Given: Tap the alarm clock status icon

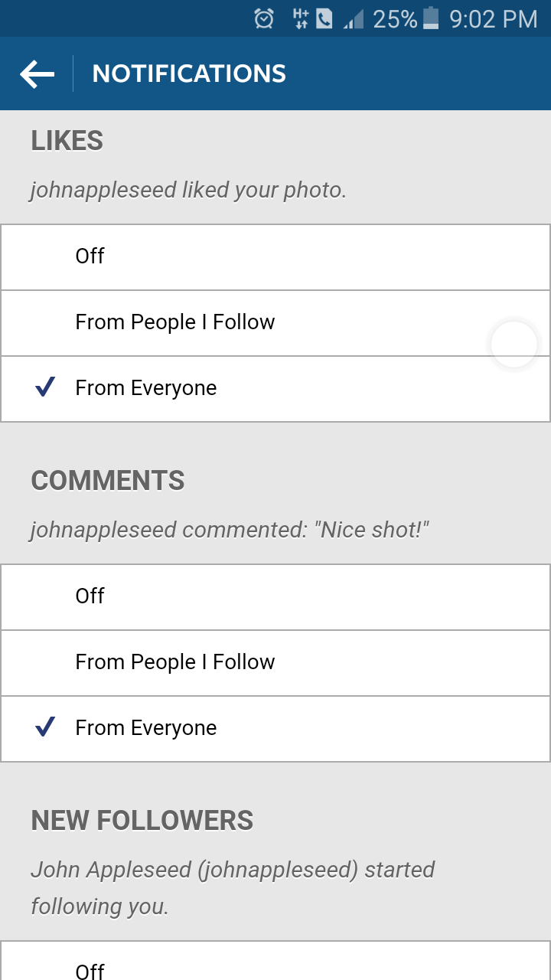Looking at the screenshot, I should [264, 19].
